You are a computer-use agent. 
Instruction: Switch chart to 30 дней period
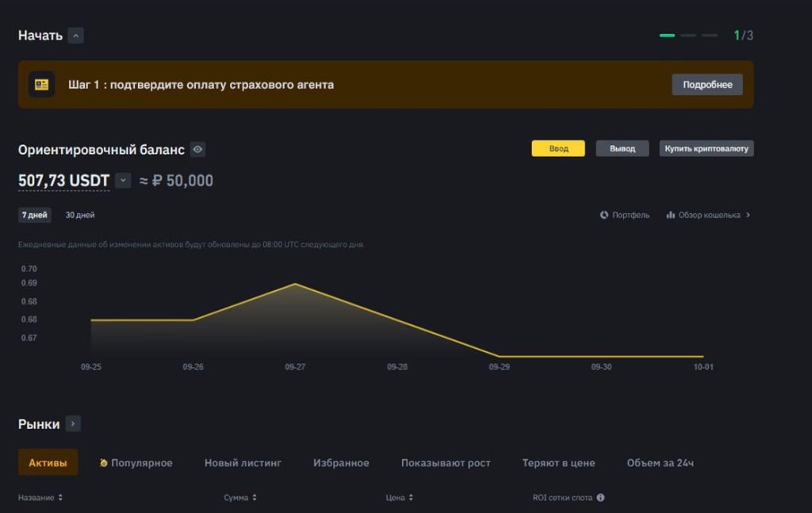[x=80, y=215]
